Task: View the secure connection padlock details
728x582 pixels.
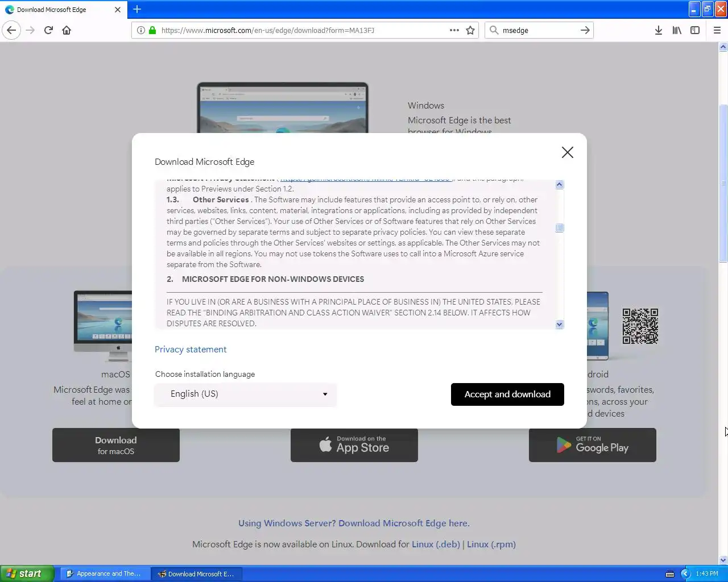Action: (152, 30)
